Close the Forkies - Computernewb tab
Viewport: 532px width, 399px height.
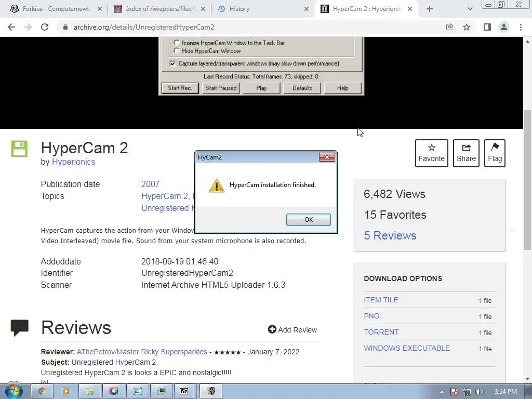[100, 9]
